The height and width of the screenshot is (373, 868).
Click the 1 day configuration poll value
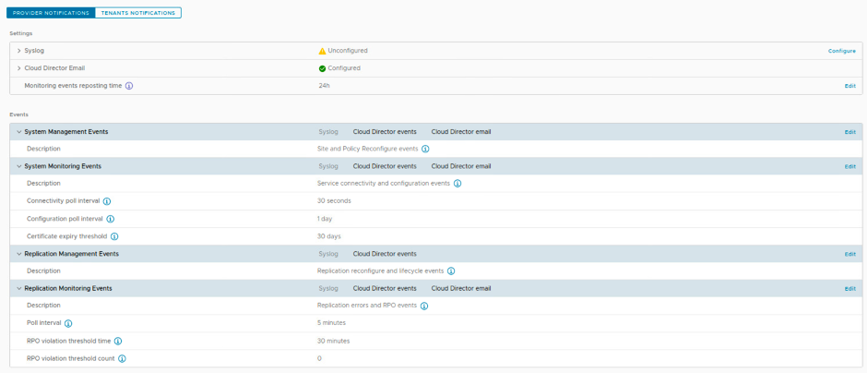325,219
